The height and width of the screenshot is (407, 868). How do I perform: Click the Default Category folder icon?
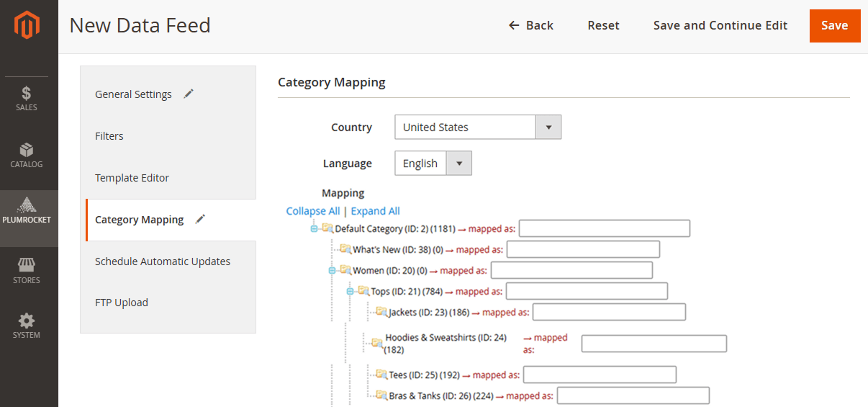coord(327,228)
